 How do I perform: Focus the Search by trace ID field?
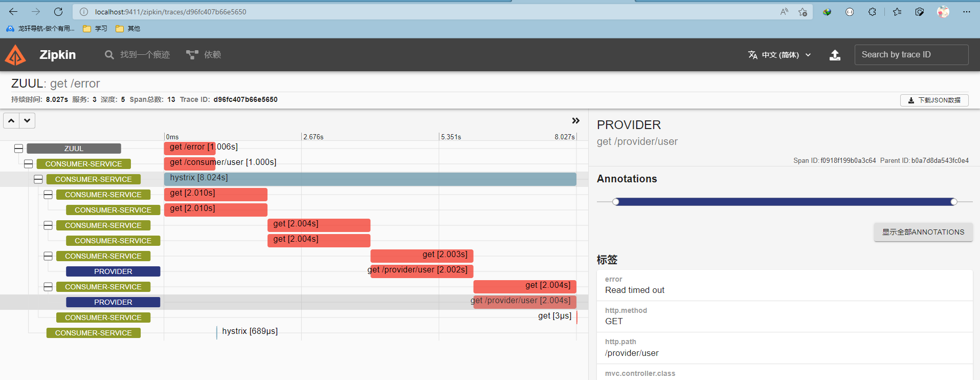[x=911, y=55]
